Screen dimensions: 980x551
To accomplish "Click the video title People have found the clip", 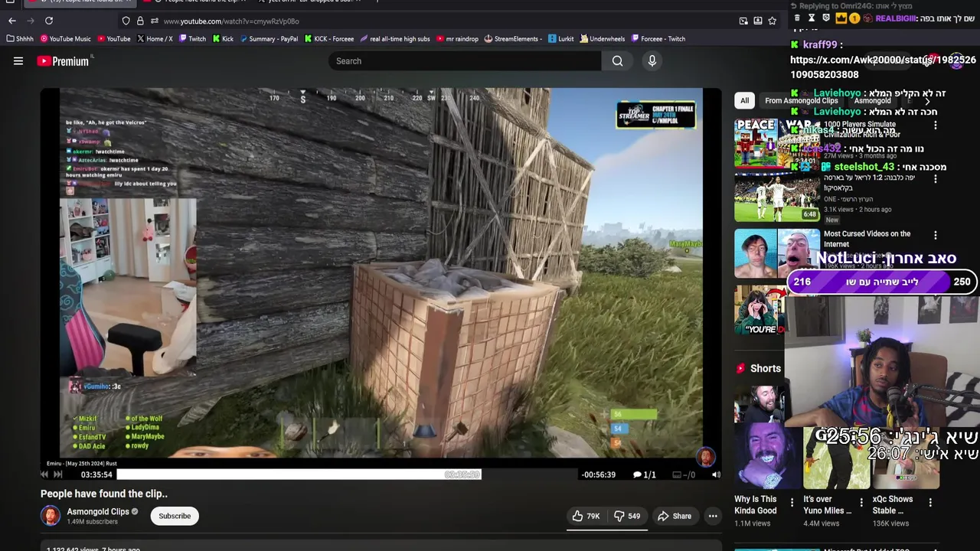I will click(x=104, y=494).
